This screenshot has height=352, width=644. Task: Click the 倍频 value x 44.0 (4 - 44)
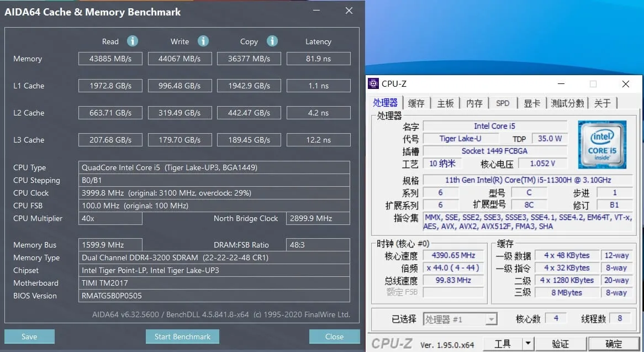click(x=453, y=268)
